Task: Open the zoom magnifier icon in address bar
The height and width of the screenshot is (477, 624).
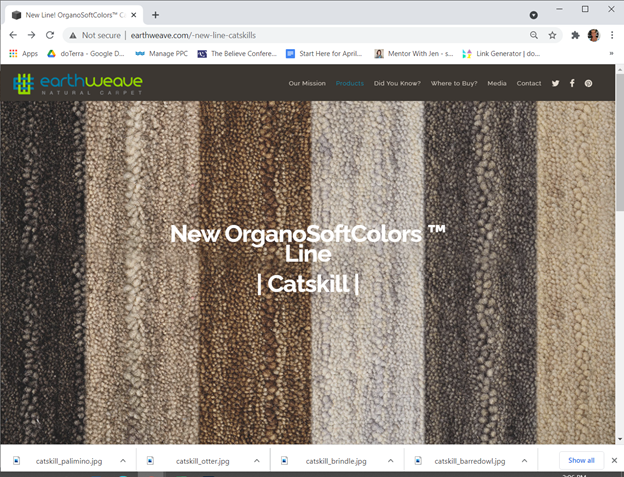Action: (x=534, y=35)
